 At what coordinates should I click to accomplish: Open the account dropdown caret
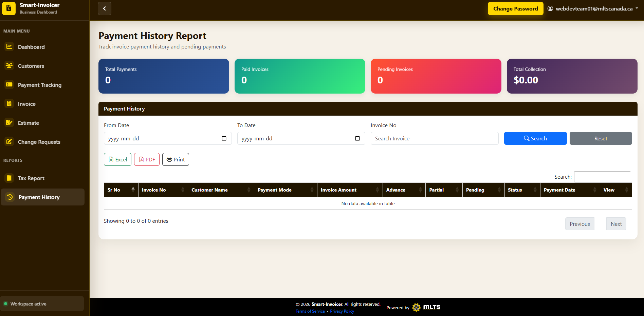[x=637, y=8]
